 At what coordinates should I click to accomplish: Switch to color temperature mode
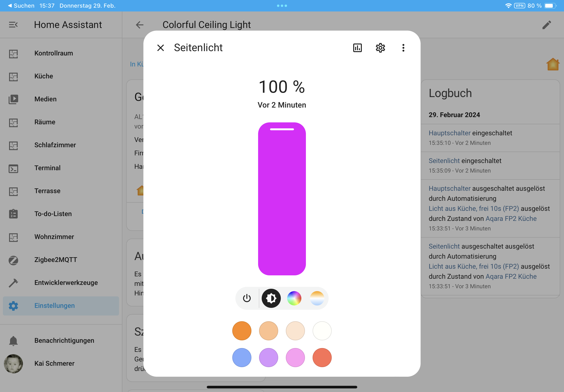tap(317, 298)
